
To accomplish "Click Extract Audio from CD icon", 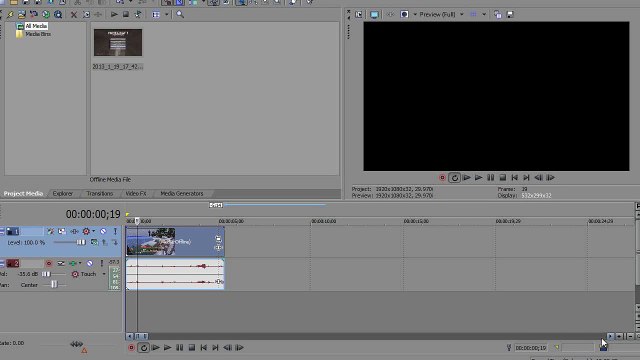I will [46, 15].
